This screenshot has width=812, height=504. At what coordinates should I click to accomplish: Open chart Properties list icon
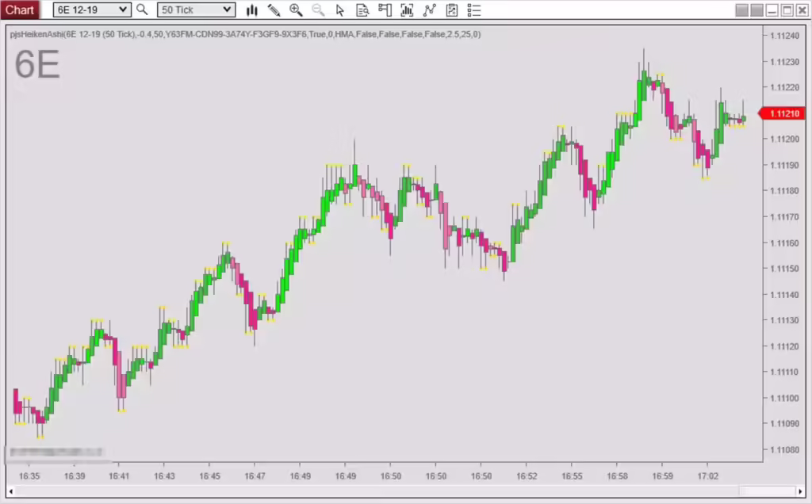(474, 10)
